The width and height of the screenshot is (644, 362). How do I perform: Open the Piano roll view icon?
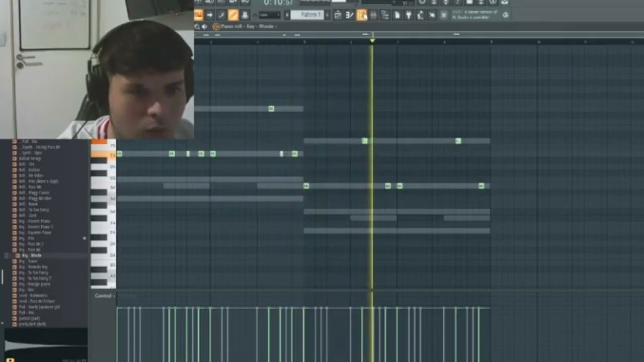[x=350, y=15]
